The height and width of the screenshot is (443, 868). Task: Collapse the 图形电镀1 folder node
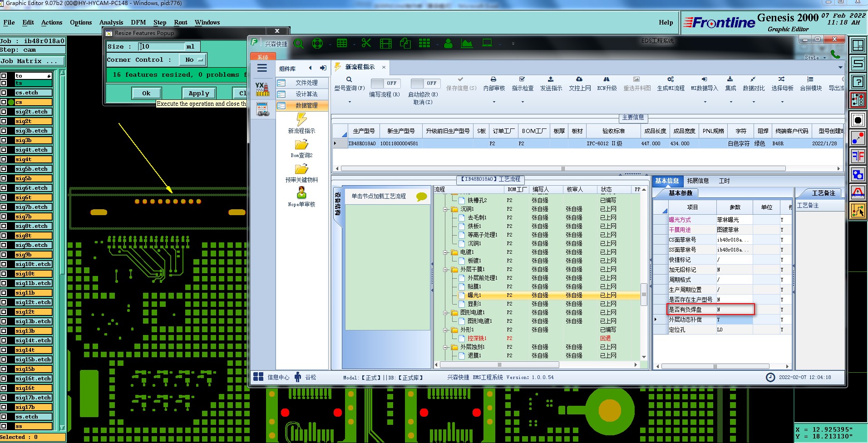446,313
